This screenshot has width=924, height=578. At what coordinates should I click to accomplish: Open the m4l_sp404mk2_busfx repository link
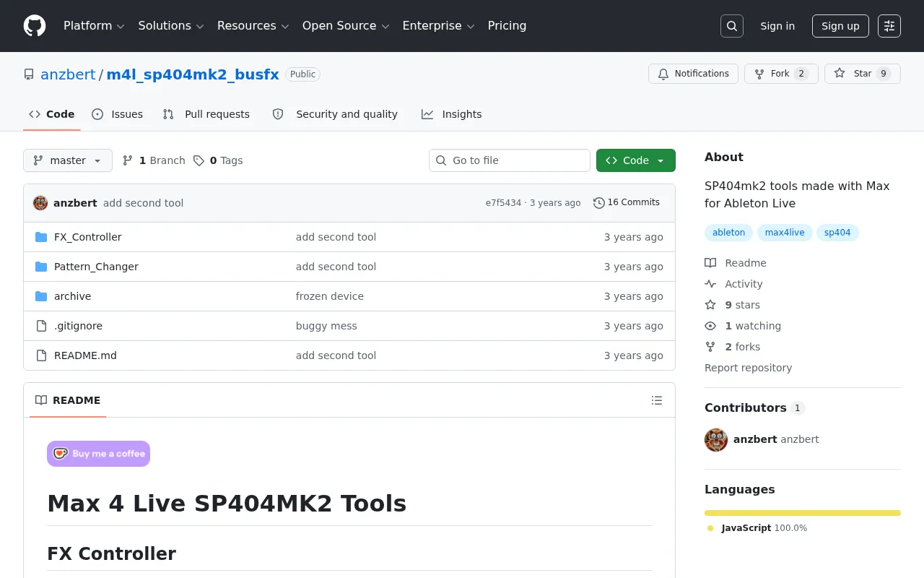click(193, 74)
